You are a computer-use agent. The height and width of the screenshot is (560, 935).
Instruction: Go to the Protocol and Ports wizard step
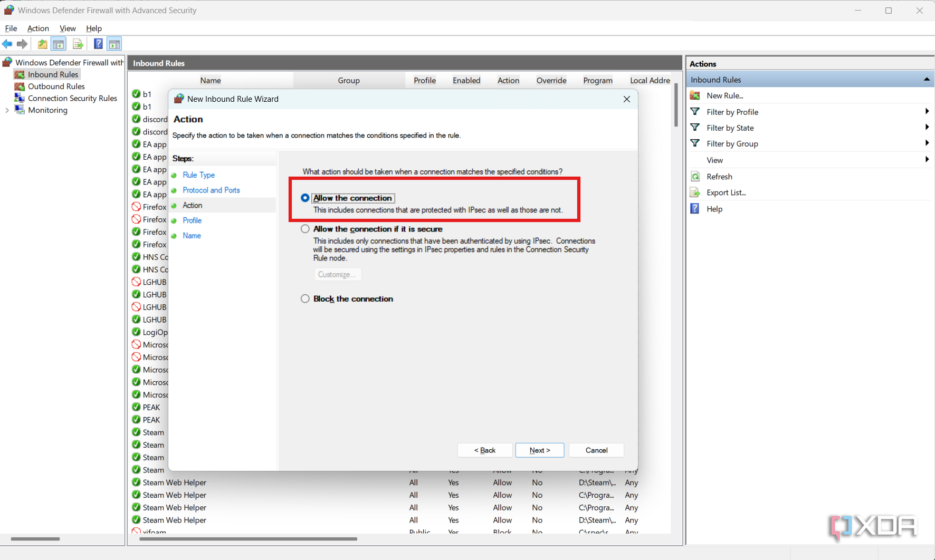coord(211,190)
